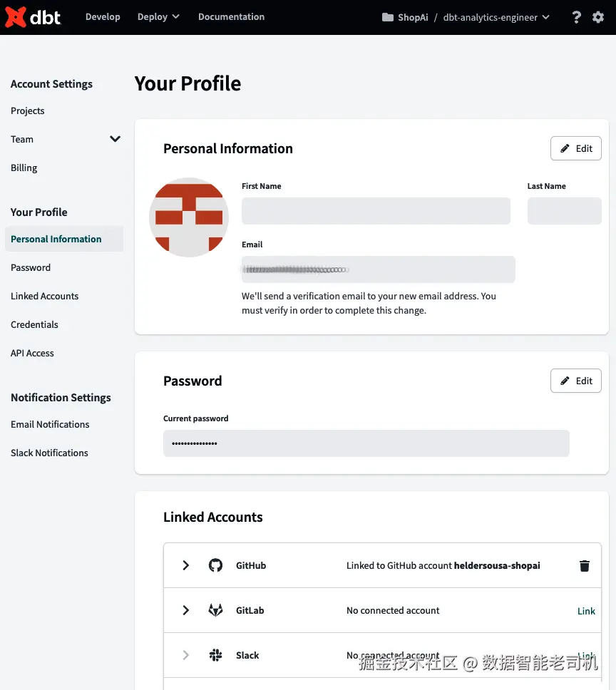Open the help question mark icon
The width and height of the screenshot is (616, 690).
[576, 17]
